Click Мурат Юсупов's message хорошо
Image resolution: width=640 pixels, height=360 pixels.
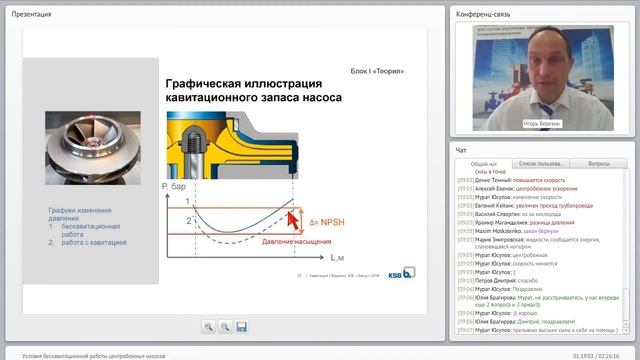pos(525,313)
